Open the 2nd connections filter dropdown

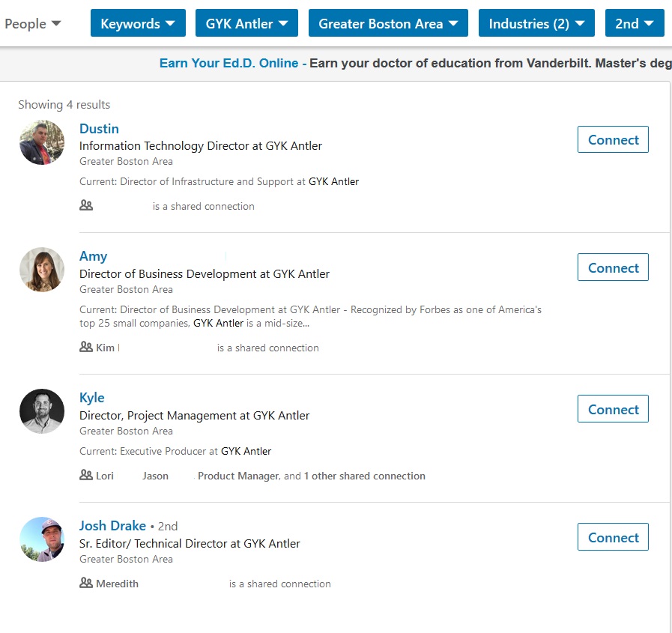pyautogui.click(x=634, y=24)
